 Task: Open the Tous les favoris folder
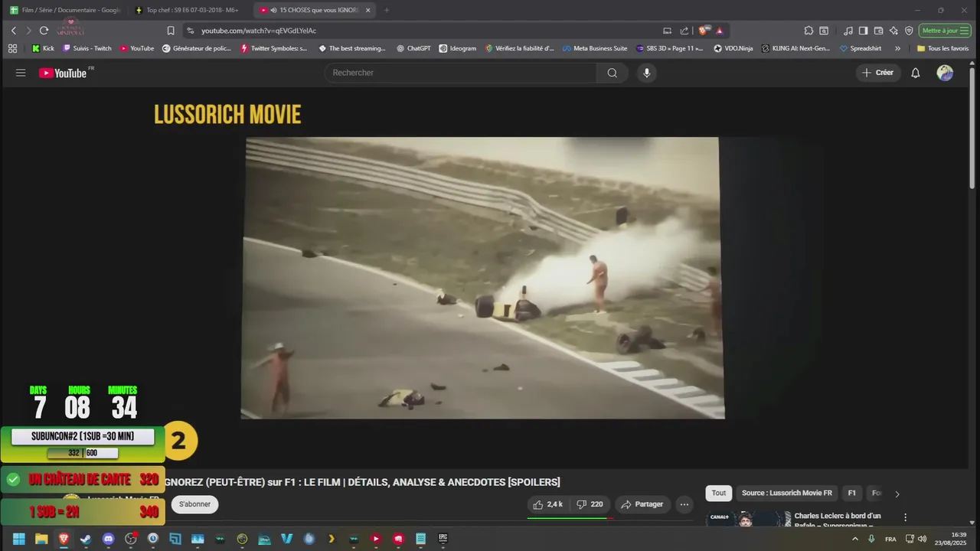click(942, 48)
